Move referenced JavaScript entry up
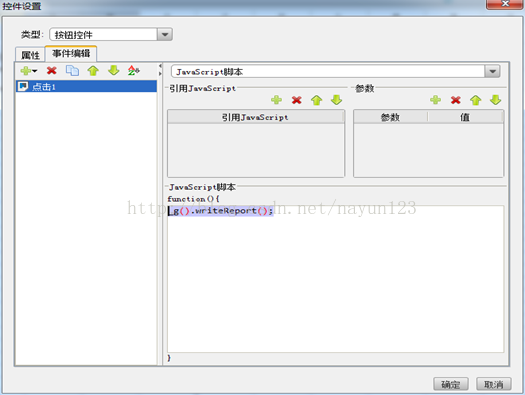Viewport: 525px width, 395px height. point(316,100)
